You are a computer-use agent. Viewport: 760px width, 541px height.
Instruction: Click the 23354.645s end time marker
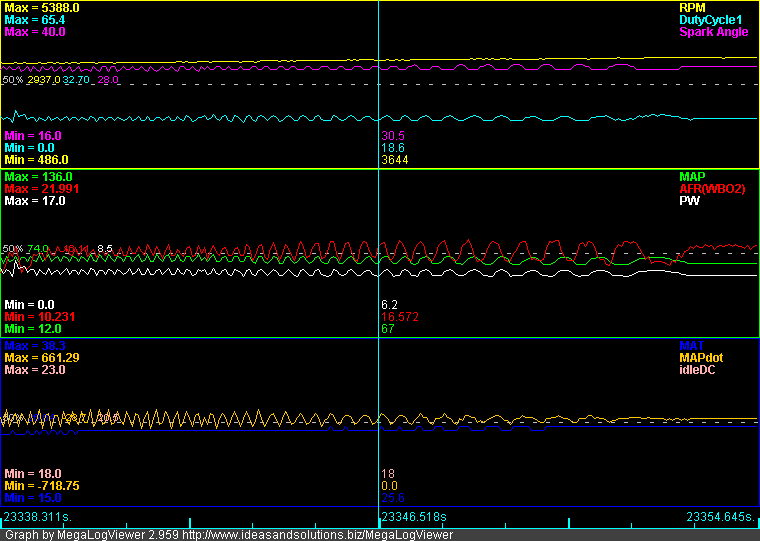coord(720,517)
